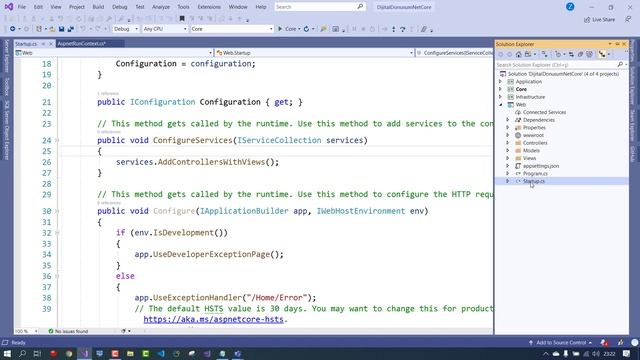This screenshot has height=360, width=640.
Task: Click the Solution Explorer search magnifier icon
Action: pos(620,64)
